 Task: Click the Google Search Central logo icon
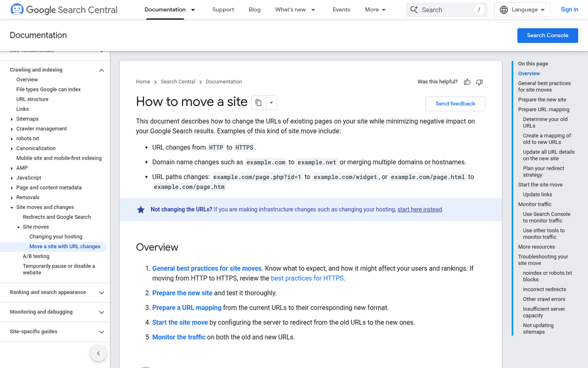coord(17,9)
